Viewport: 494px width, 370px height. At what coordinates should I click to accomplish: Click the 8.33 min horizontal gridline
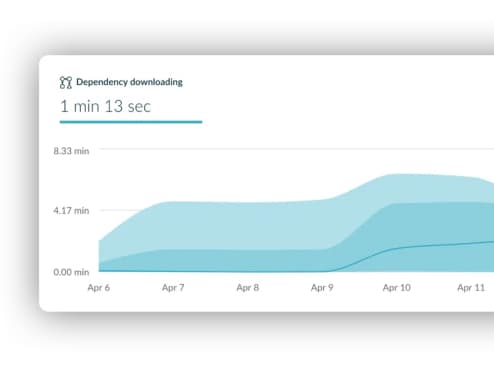click(x=297, y=149)
